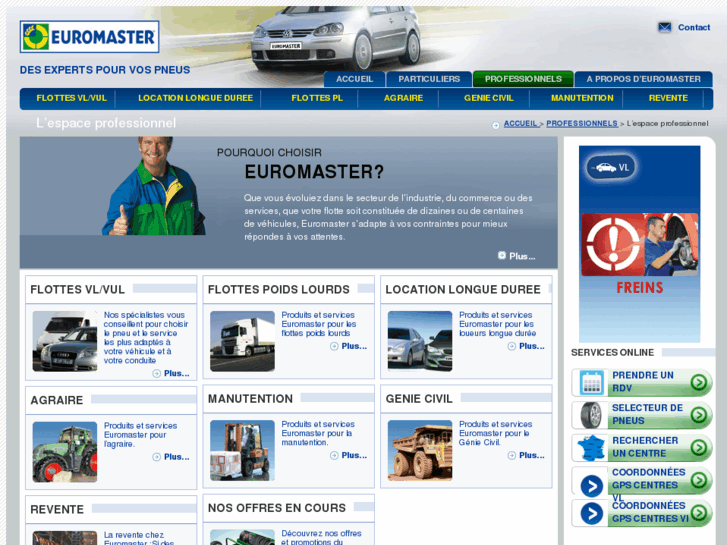The image size is (727, 545).
Task: Click the Agraire tractor thumbnail
Action: point(65,452)
